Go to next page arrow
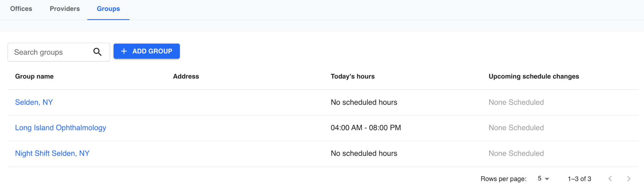 [x=629, y=179]
